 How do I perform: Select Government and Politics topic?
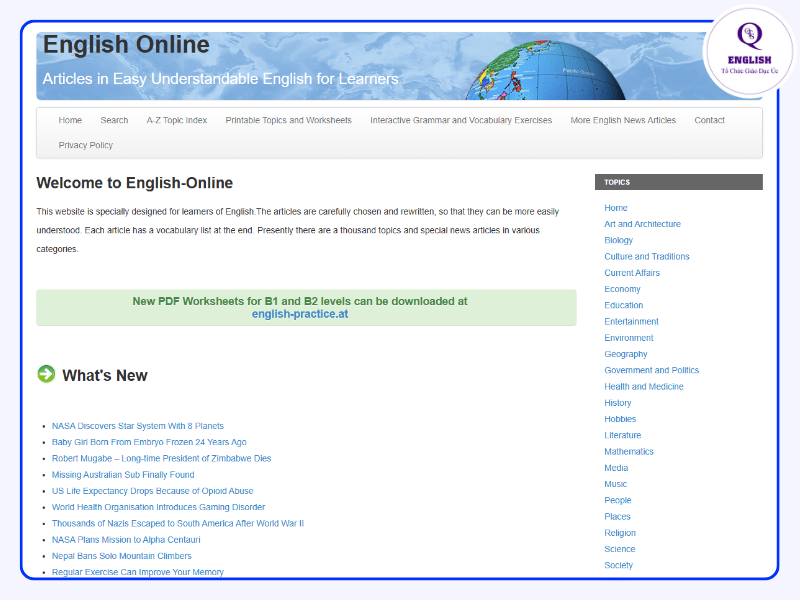tap(652, 370)
